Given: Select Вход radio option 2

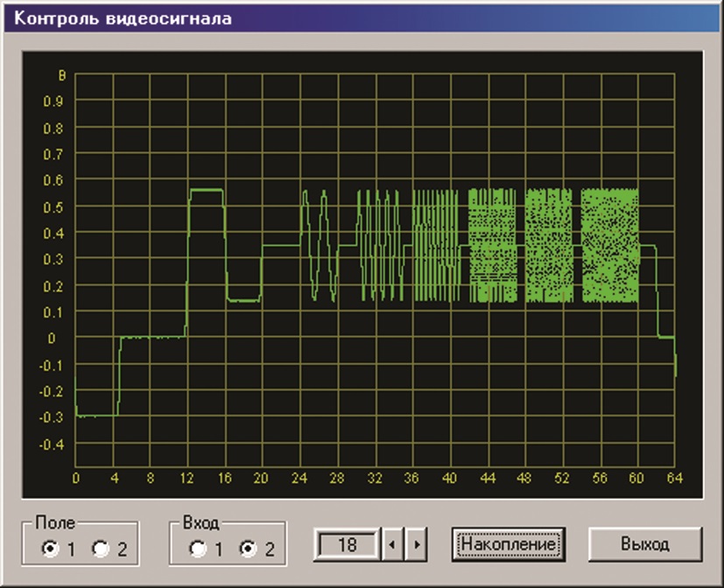Looking at the screenshot, I should tap(249, 549).
